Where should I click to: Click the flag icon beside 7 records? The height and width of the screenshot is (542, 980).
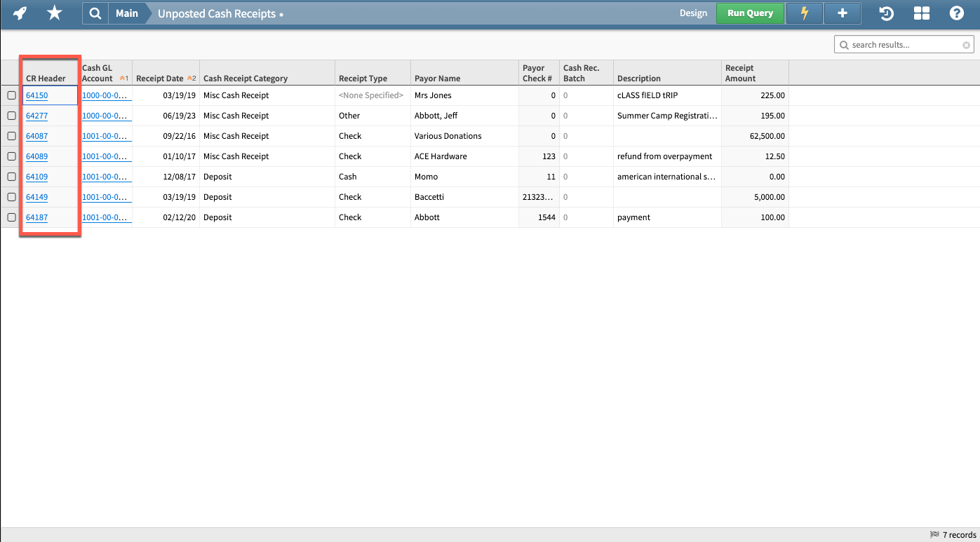coord(933,534)
